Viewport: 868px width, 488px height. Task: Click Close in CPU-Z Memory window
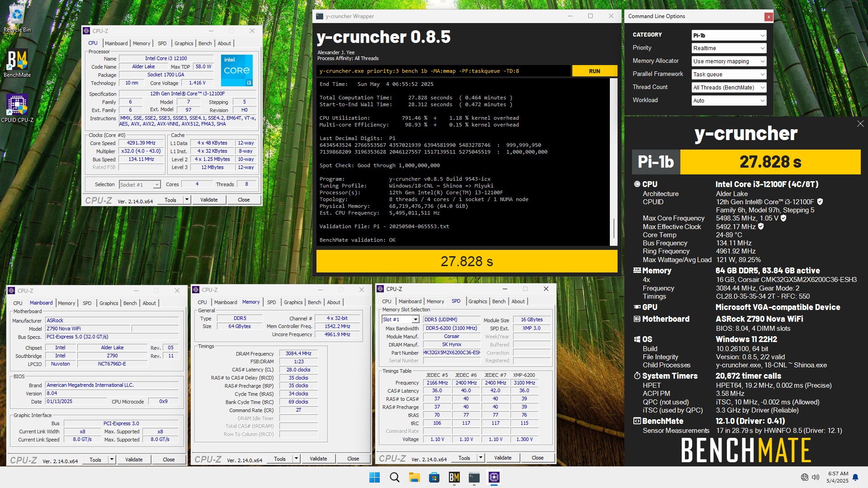coord(353,459)
